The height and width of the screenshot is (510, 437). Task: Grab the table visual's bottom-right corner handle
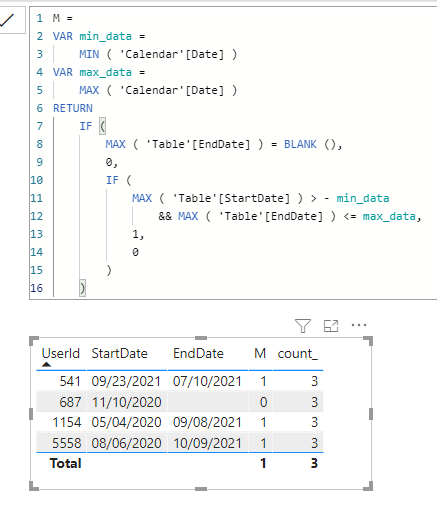[368, 486]
